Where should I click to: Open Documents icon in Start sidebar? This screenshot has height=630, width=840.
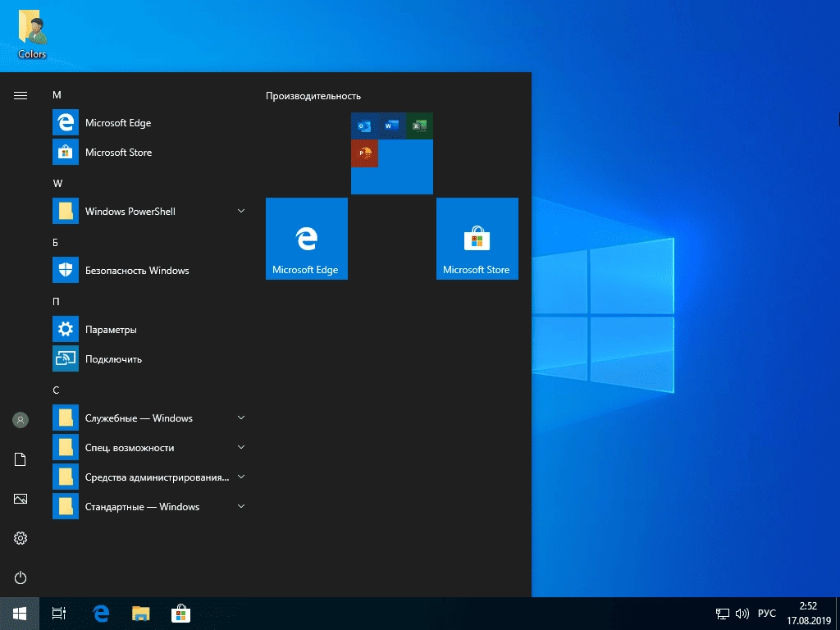[21, 459]
